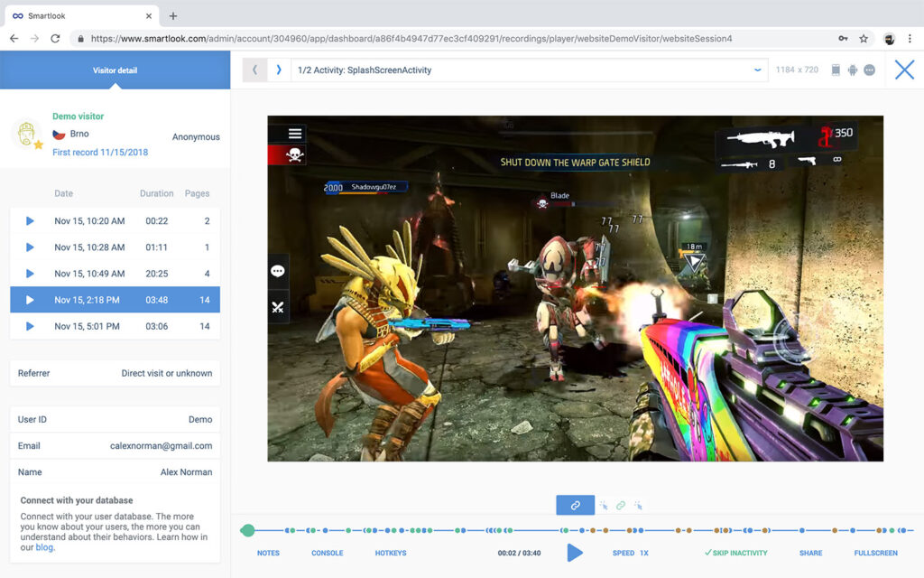Move the timeline playhead at the start

(247, 530)
